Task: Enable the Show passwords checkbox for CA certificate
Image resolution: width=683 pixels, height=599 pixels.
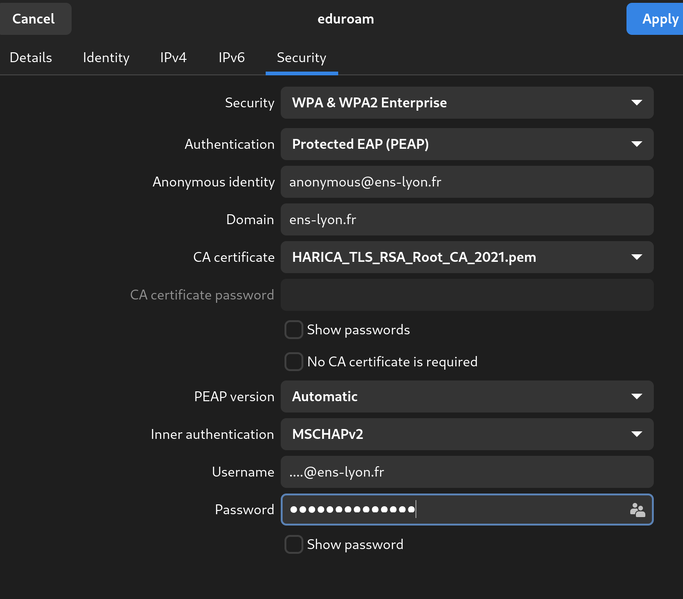Action: (294, 330)
